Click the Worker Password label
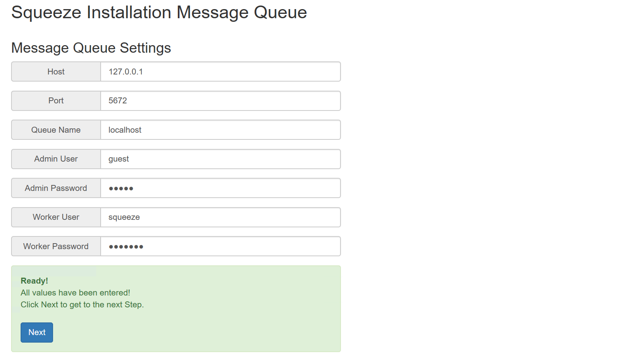Viewport: 634px width, 364px height. (56, 246)
